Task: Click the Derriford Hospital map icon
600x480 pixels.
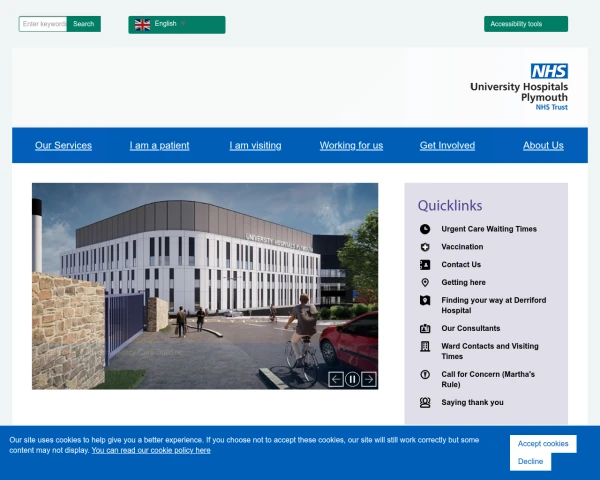Action: point(425,300)
